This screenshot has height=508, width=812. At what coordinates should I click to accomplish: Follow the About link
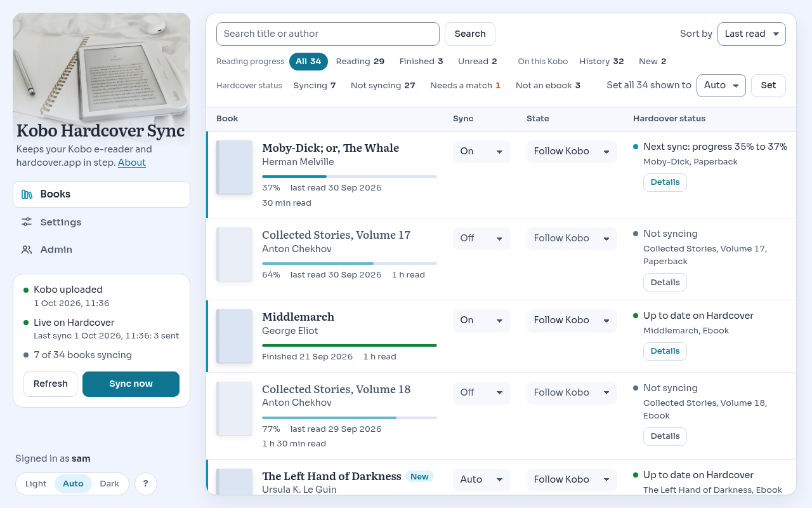coord(132,163)
